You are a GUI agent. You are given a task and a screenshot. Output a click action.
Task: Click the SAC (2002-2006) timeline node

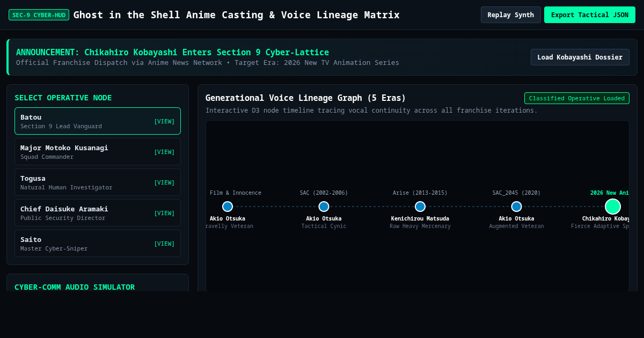click(x=324, y=207)
